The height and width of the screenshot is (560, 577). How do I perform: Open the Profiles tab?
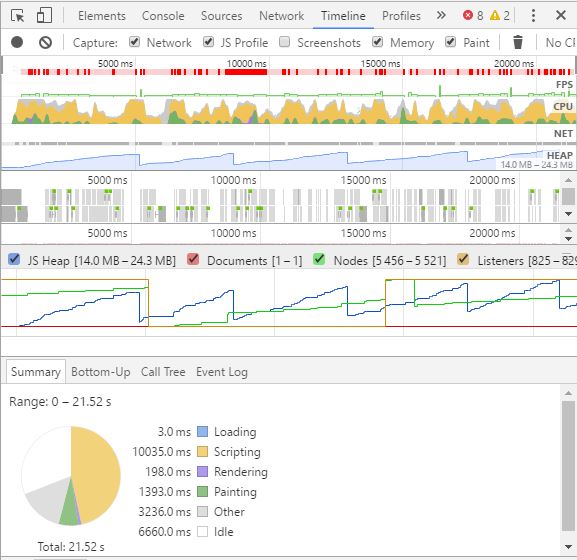[x=401, y=16]
